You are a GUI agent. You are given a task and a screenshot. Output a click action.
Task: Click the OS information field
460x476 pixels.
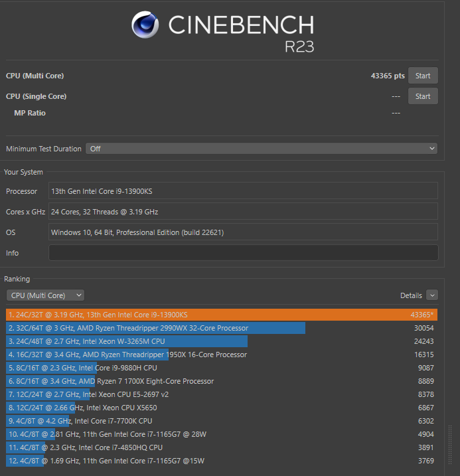(243, 232)
